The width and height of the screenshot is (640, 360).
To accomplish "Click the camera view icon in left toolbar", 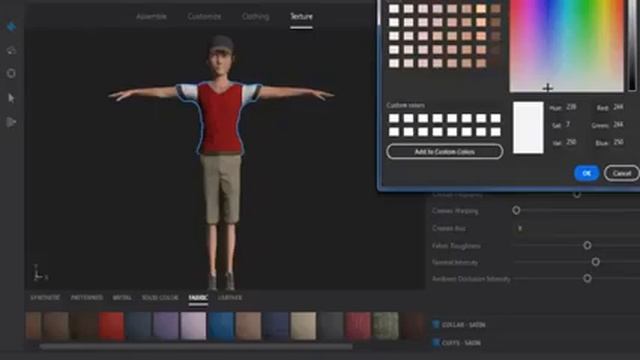I will click(11, 51).
